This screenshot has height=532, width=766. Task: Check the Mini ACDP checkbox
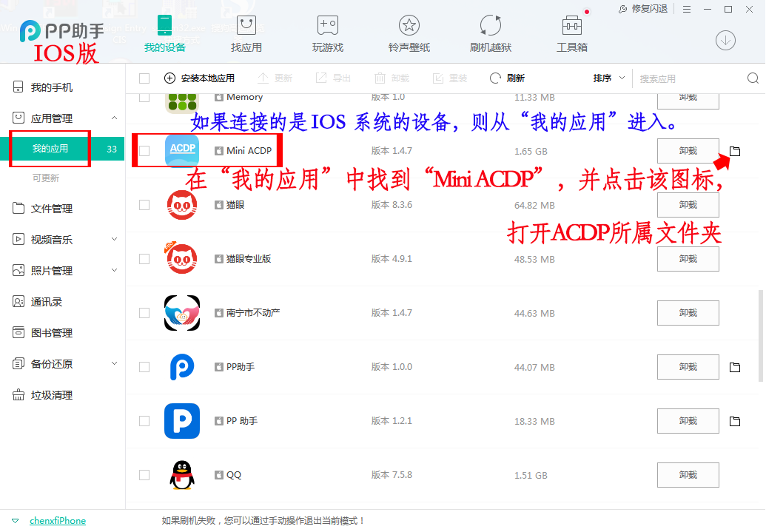pos(144,151)
